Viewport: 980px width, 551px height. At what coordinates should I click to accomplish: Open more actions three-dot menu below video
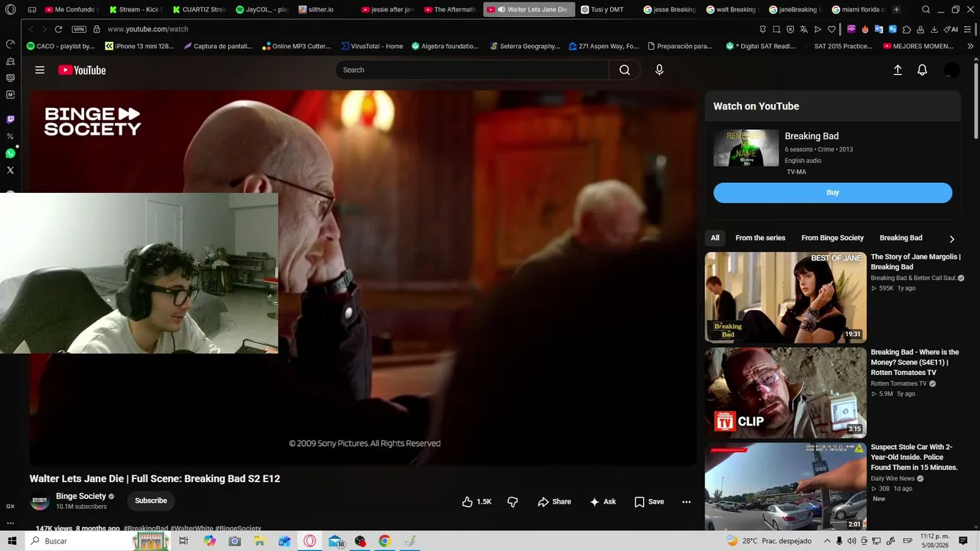click(x=686, y=502)
